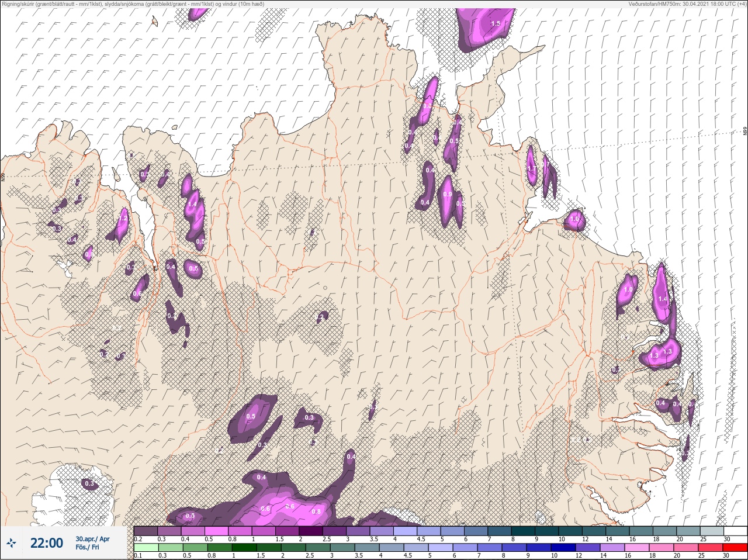Click the 22:00 forecast time display
Screen dimensions: 748x560
click(x=47, y=543)
